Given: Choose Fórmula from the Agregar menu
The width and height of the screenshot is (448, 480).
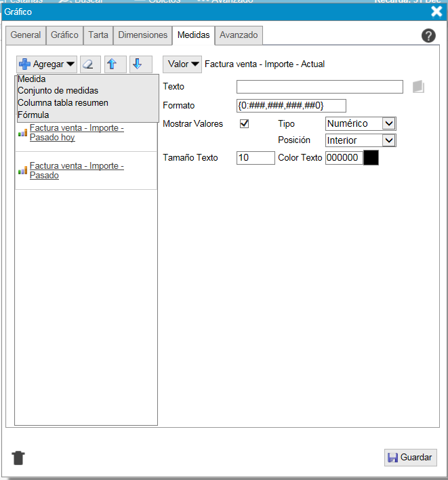Looking at the screenshot, I should click(x=33, y=115).
